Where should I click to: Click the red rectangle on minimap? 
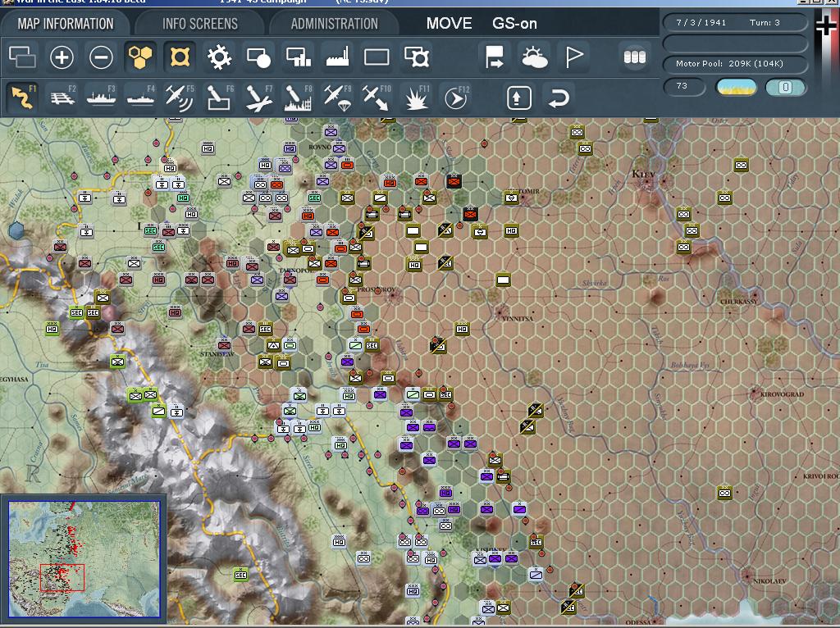62,577
